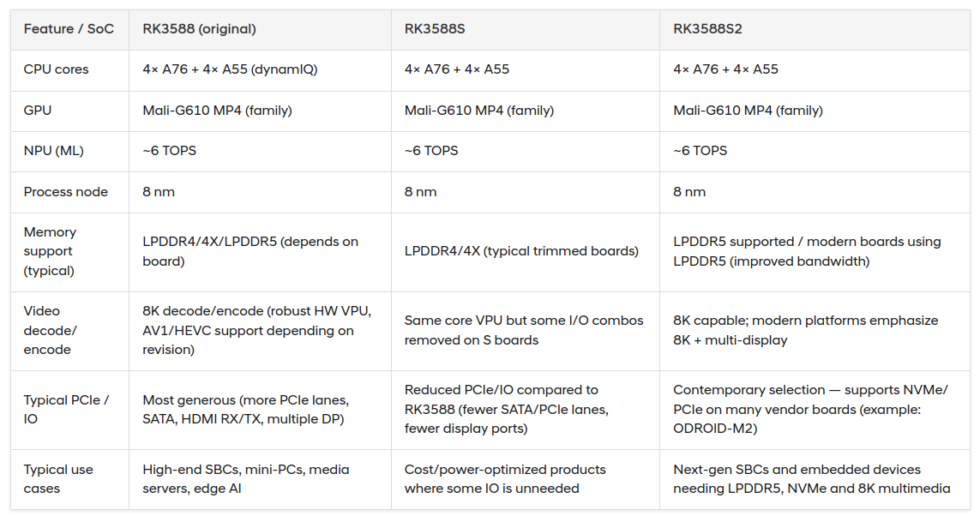Click the "RK3588S" column header
980x516 pixels.
435,29
